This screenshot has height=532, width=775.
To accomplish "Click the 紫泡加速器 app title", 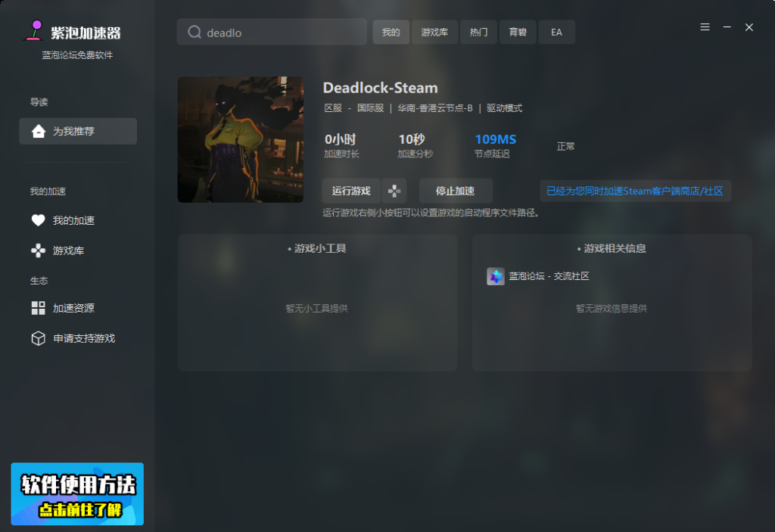I will [x=86, y=33].
